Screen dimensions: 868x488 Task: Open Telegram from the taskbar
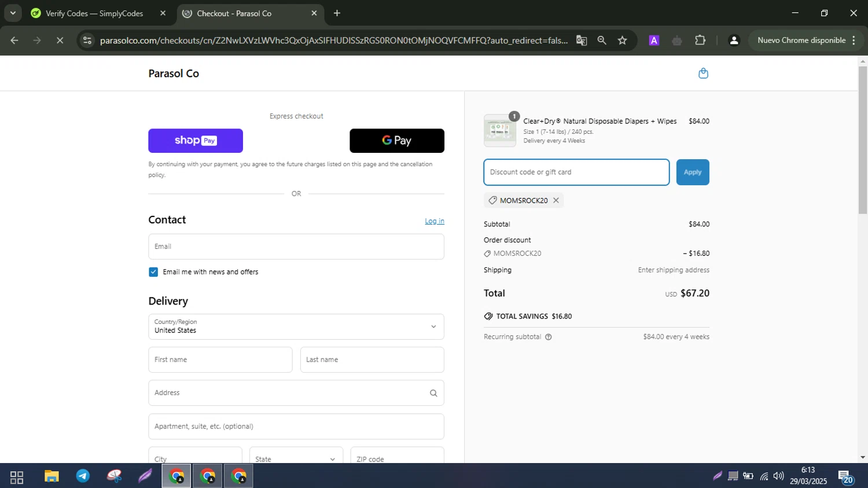click(x=83, y=476)
